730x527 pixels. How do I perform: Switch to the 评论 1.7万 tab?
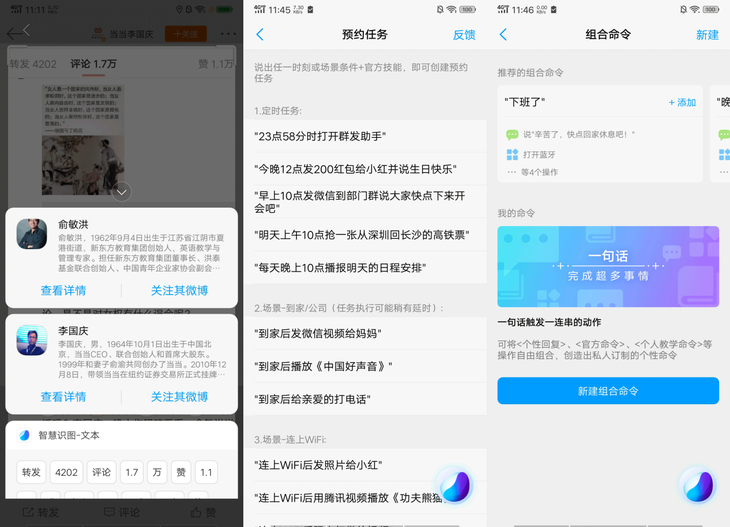tap(93, 64)
